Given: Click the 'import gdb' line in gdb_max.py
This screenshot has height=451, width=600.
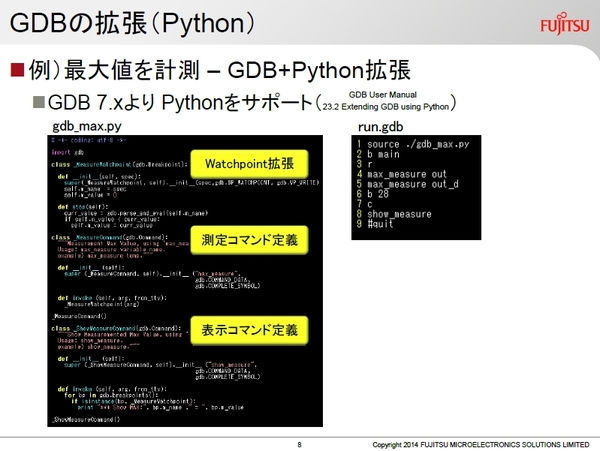Looking at the screenshot, I should (67, 152).
